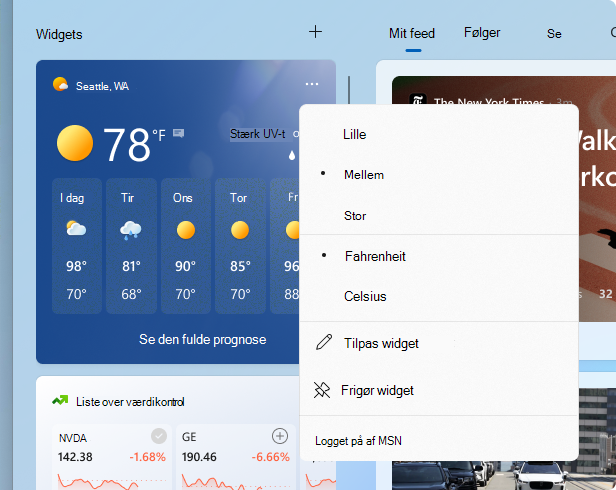The width and height of the screenshot is (616, 490).
Task: Click Liste over værdikontrol widget title
Action: 130,402
